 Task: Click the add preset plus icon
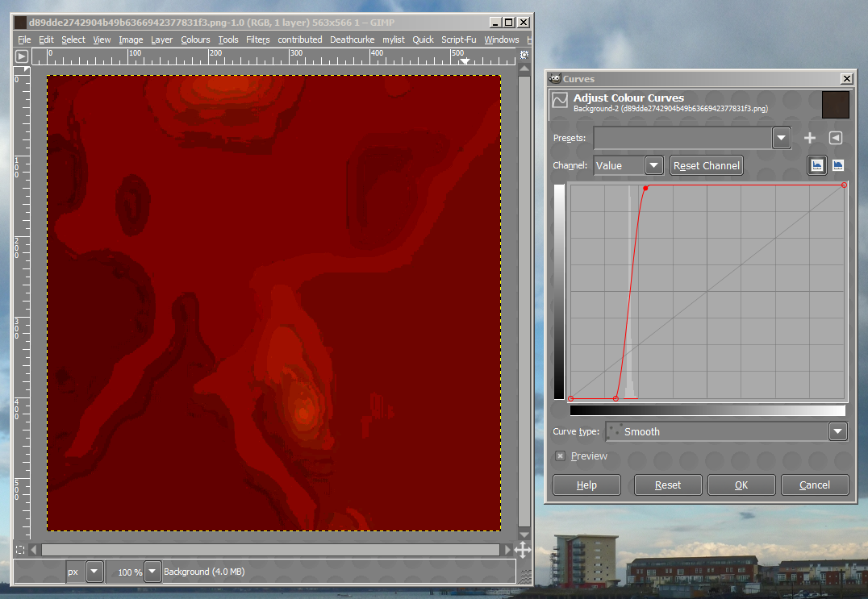pos(810,138)
